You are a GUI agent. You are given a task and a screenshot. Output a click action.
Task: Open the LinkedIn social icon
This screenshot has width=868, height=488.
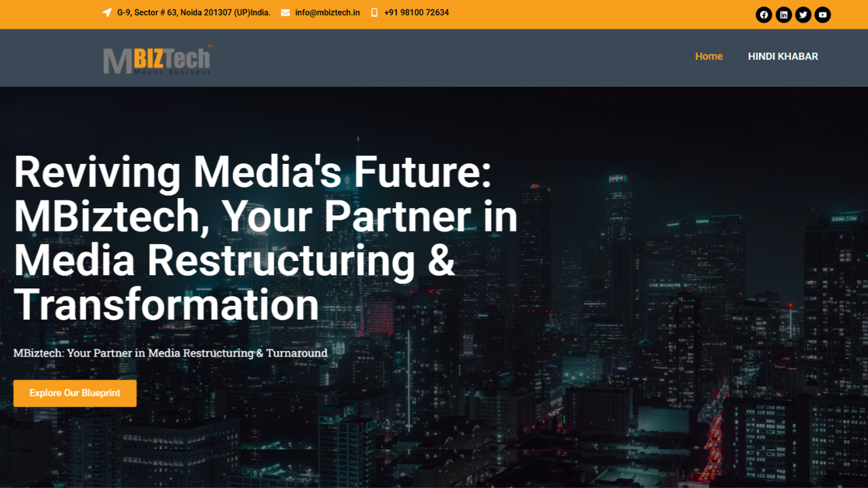784,15
